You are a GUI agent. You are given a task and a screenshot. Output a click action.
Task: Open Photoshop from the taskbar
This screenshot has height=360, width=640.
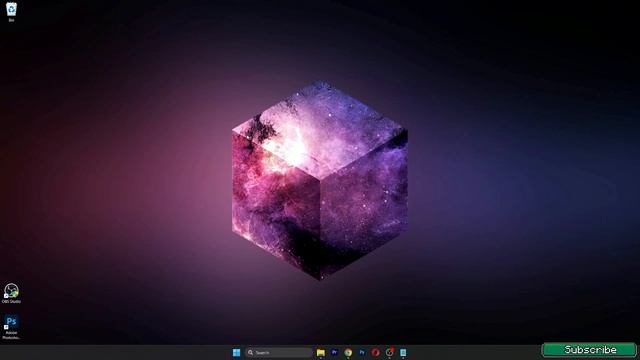point(362,352)
